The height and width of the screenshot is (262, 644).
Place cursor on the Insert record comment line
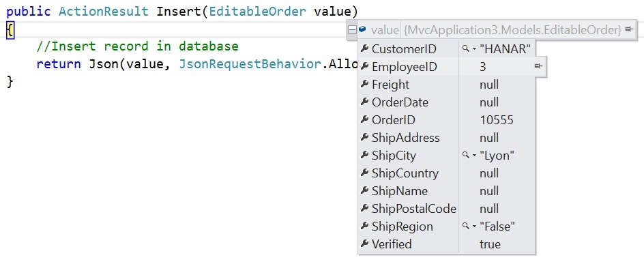pyautogui.click(x=137, y=46)
